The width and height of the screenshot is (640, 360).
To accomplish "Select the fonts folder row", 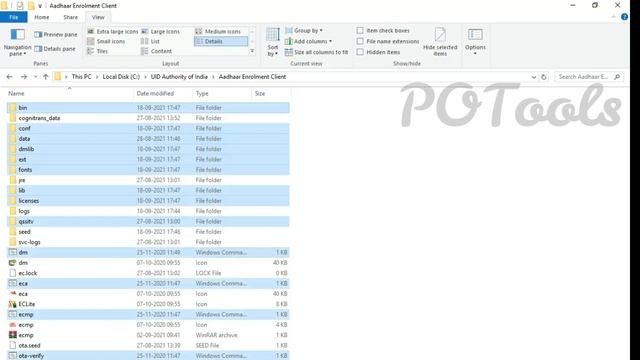I will tap(148, 170).
